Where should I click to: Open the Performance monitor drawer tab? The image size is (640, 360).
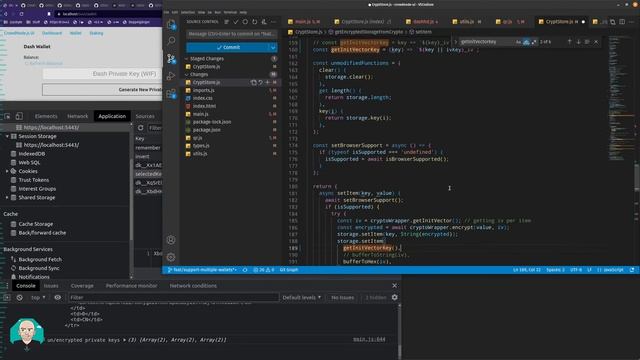(x=131, y=286)
